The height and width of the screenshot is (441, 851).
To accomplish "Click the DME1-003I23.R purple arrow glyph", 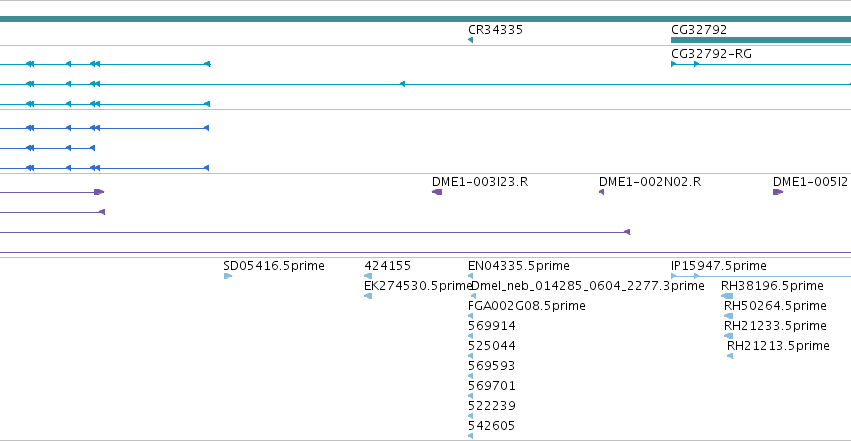I will point(437,192).
